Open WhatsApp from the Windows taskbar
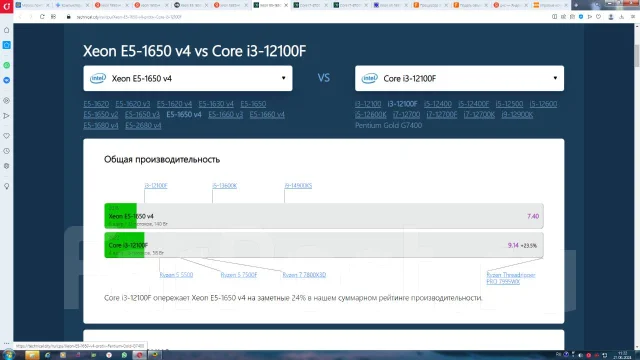The width and height of the screenshot is (640, 360). (124, 355)
